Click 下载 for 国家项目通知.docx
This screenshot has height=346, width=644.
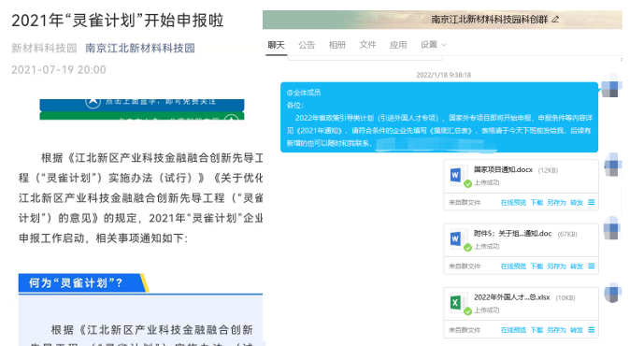(x=537, y=203)
